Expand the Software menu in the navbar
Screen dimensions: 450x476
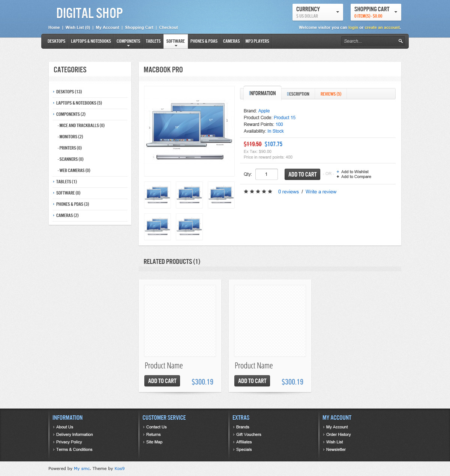click(175, 41)
